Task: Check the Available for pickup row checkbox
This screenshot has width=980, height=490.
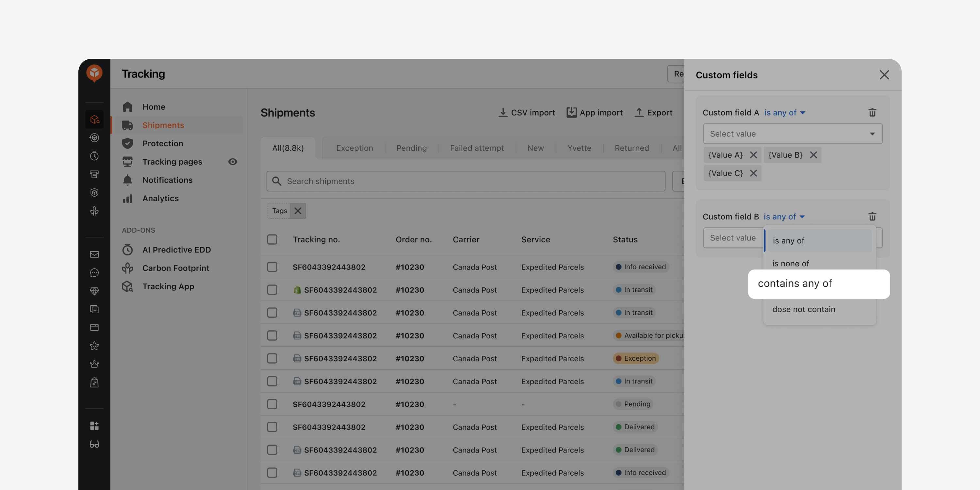Action: 272,335
